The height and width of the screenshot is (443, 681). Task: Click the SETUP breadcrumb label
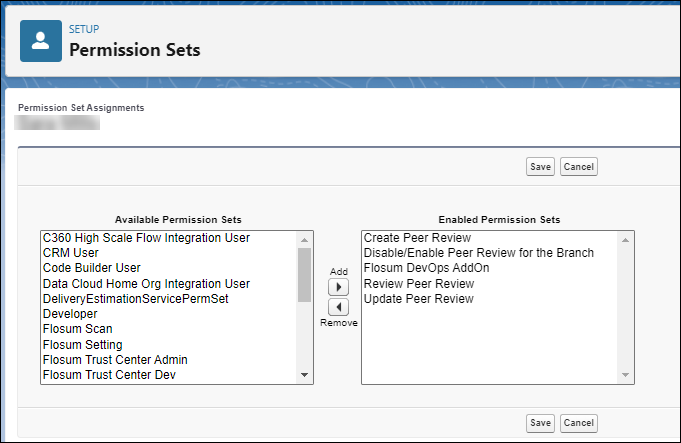tap(84, 29)
